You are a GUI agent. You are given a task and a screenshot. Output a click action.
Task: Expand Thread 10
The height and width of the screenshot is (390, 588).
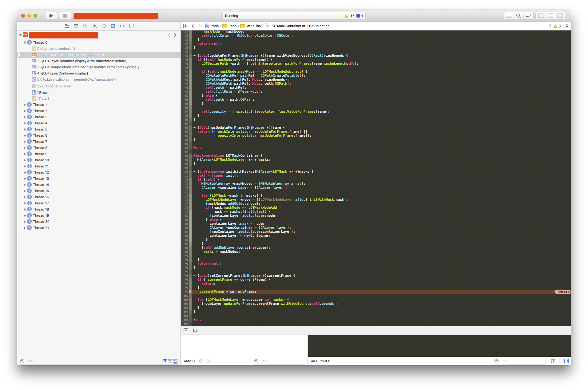[x=25, y=160]
